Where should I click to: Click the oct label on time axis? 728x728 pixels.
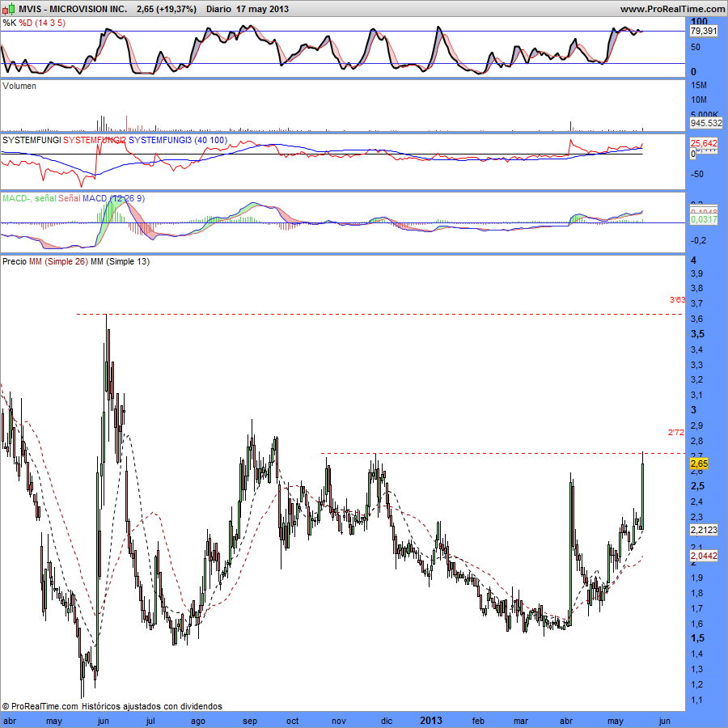coord(293,721)
